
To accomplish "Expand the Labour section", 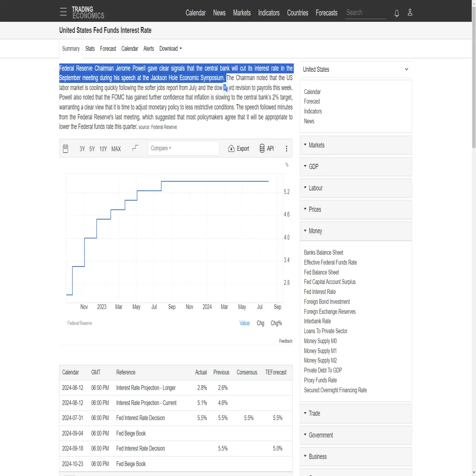I will point(356,188).
